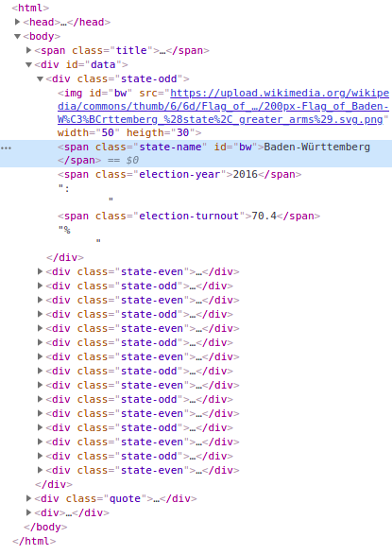Open the Baden-Württemberg flag image URL
392x555 pixels.
223,106
